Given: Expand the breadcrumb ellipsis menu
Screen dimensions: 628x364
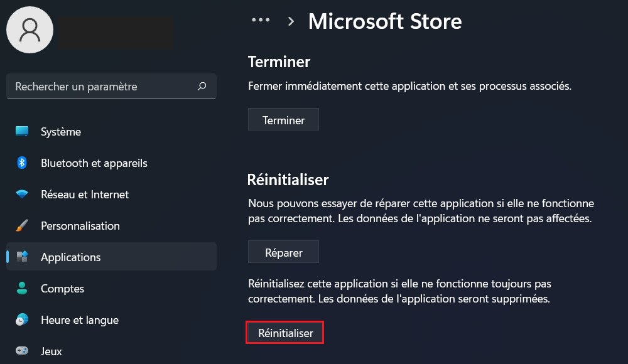Looking at the screenshot, I should point(261,21).
